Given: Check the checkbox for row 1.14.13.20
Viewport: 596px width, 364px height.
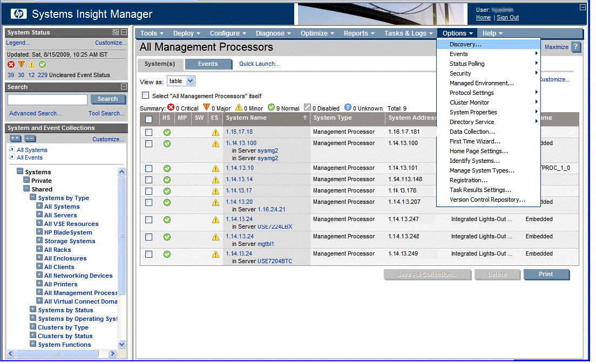Looking at the screenshot, I should 148,202.
